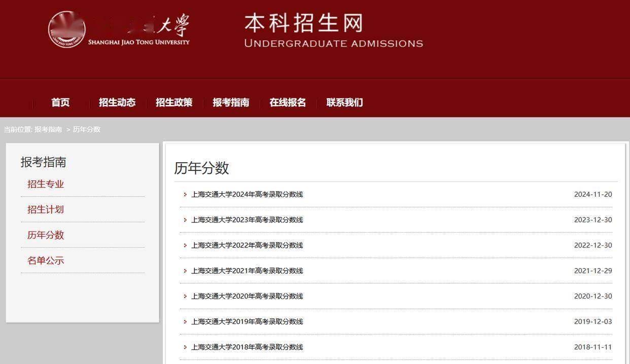Click the arrow bullet beside the 2018 entry
Viewport: 630px width, 364px height.
[x=185, y=347]
